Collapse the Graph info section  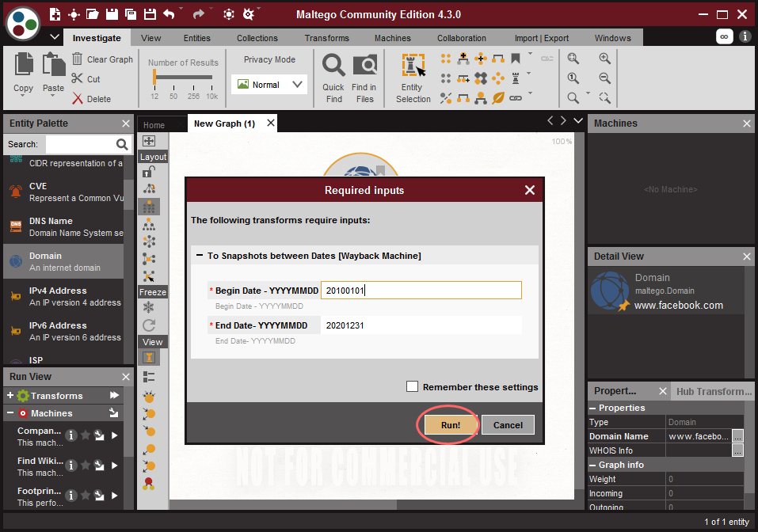pyautogui.click(x=592, y=465)
